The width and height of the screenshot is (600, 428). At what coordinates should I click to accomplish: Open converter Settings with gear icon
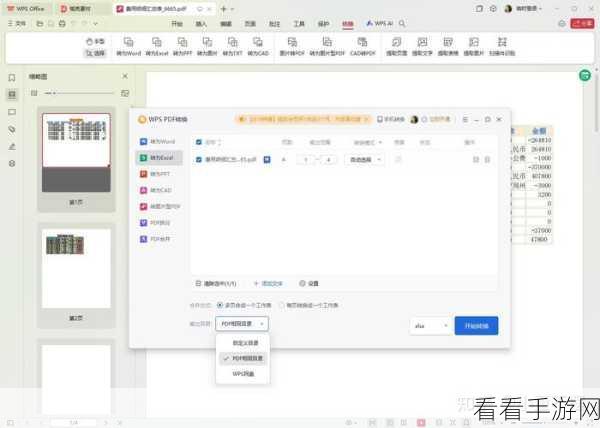309,283
